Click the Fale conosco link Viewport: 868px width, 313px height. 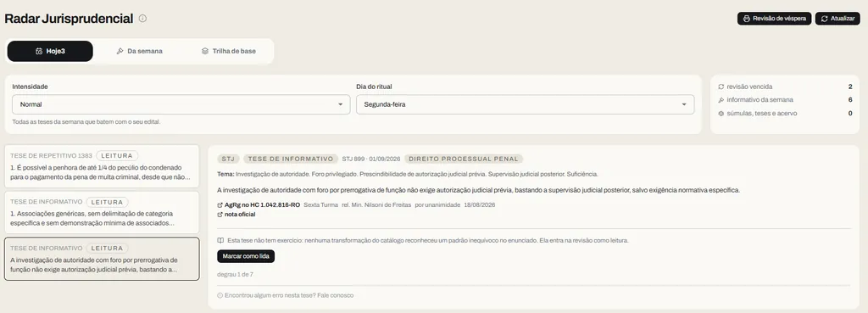click(x=336, y=295)
